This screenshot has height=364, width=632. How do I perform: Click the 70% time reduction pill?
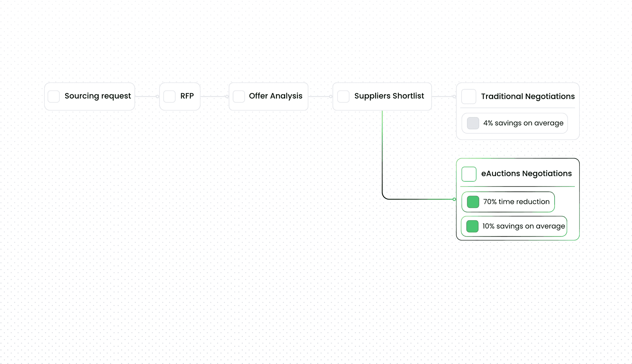[x=516, y=202]
